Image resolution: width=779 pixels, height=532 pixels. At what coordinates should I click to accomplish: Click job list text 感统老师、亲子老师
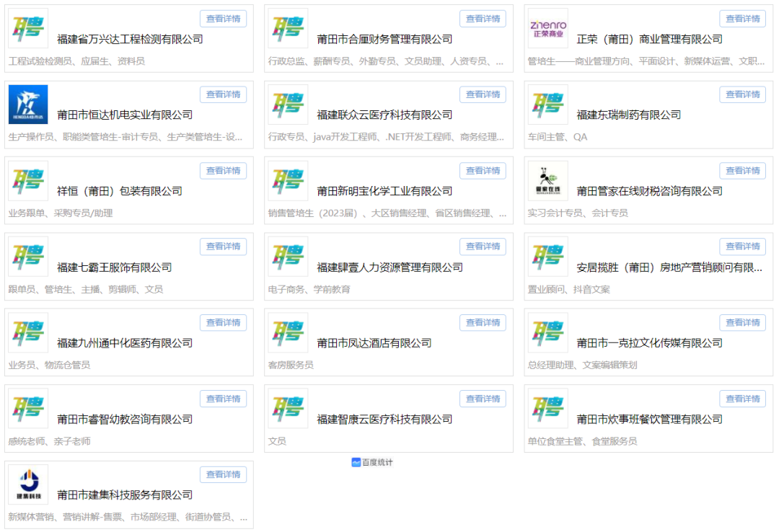50,441
